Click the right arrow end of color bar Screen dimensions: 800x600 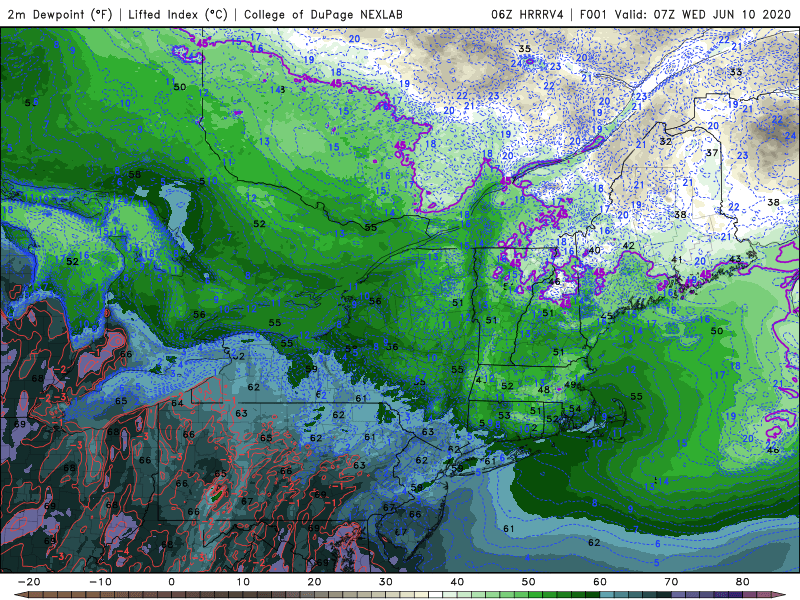tap(779, 595)
